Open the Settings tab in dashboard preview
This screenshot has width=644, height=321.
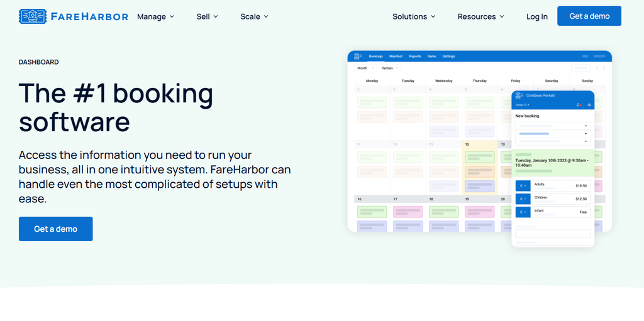[x=448, y=57]
